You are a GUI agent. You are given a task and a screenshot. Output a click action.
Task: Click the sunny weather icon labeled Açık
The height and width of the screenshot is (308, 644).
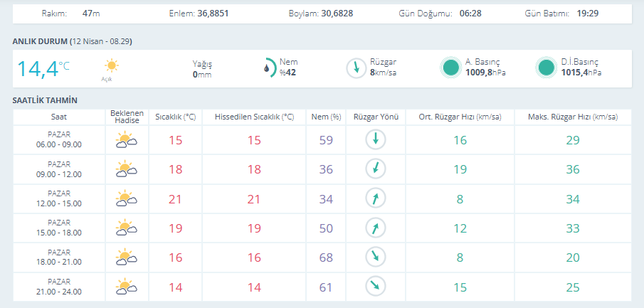tap(111, 66)
